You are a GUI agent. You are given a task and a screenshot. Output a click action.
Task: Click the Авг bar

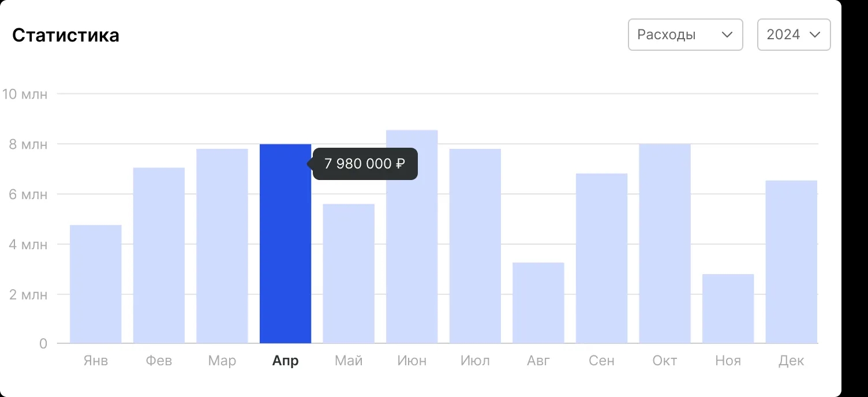click(538, 303)
